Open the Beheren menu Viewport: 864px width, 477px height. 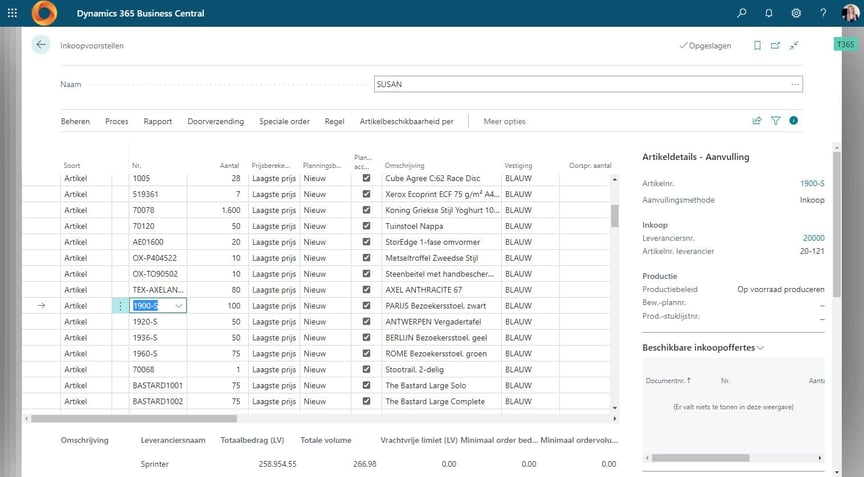click(x=75, y=121)
